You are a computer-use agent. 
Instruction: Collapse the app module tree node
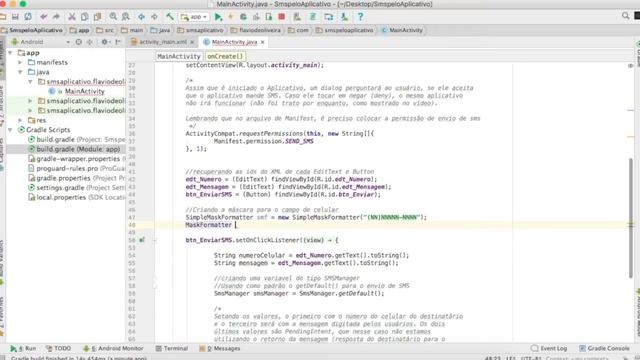click(x=10, y=53)
